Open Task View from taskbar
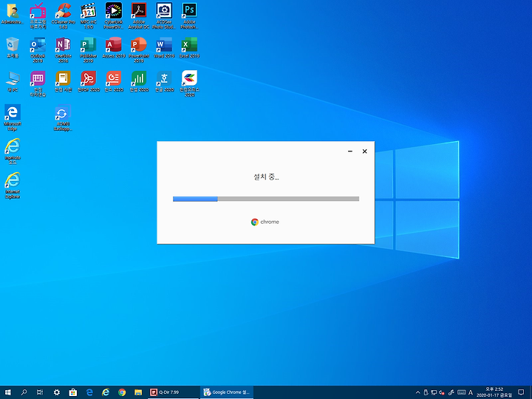 point(40,392)
